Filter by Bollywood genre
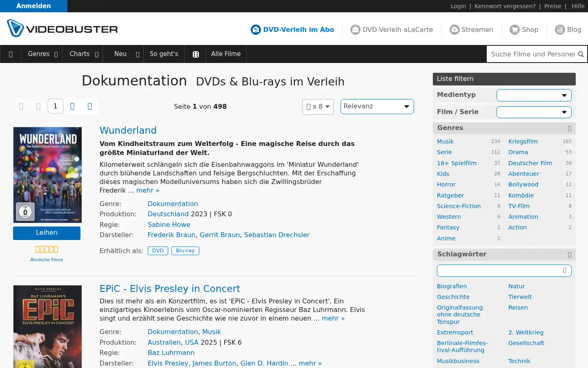Image resolution: width=588 pixels, height=368 pixels. click(523, 184)
